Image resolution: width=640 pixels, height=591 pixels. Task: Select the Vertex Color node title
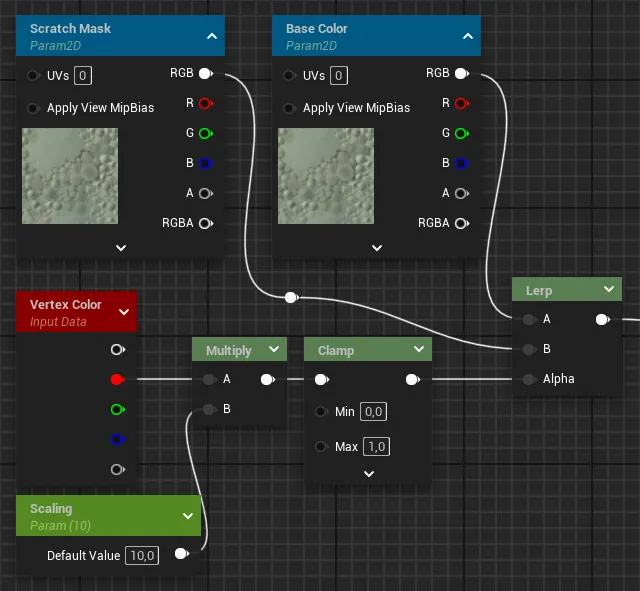click(x=65, y=304)
